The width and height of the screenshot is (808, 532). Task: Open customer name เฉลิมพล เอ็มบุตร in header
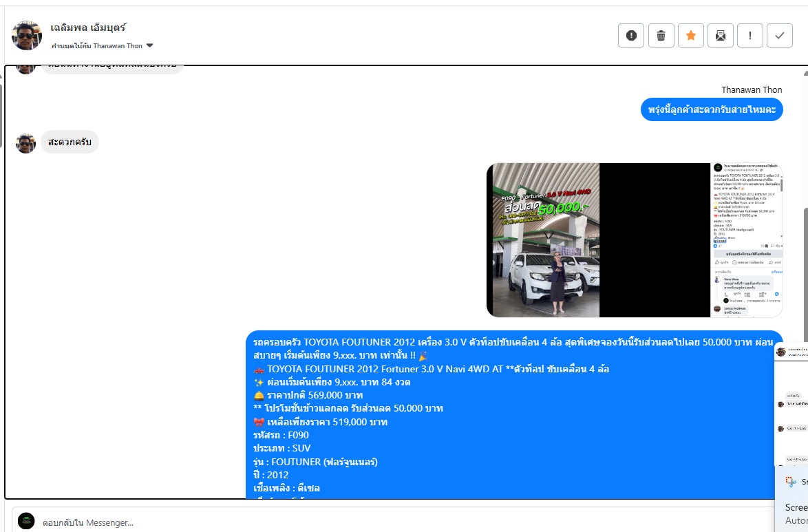coord(88,28)
